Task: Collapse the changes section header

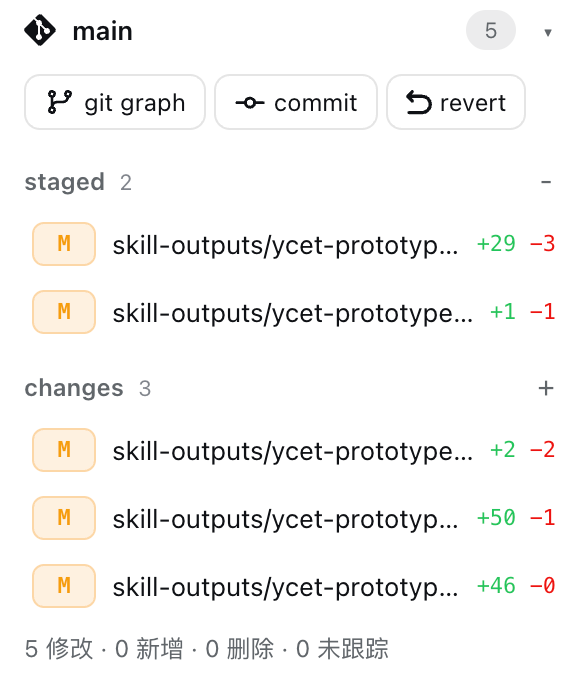Action: (x=74, y=388)
